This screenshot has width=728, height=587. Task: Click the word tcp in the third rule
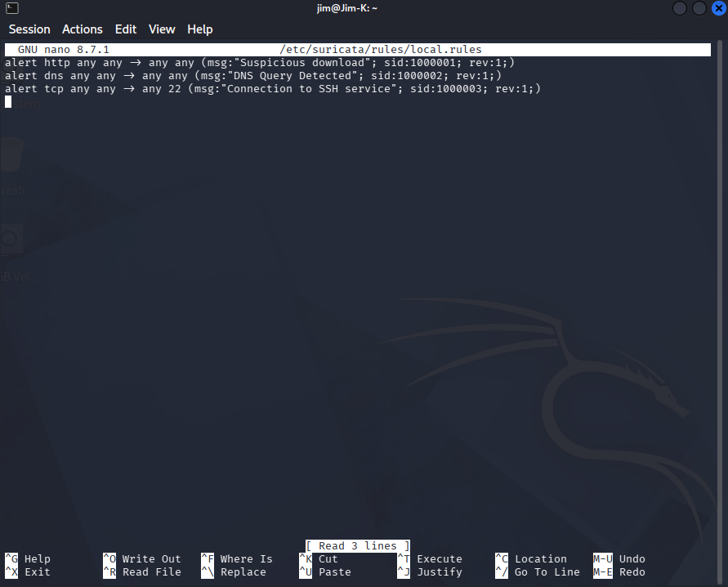point(54,89)
